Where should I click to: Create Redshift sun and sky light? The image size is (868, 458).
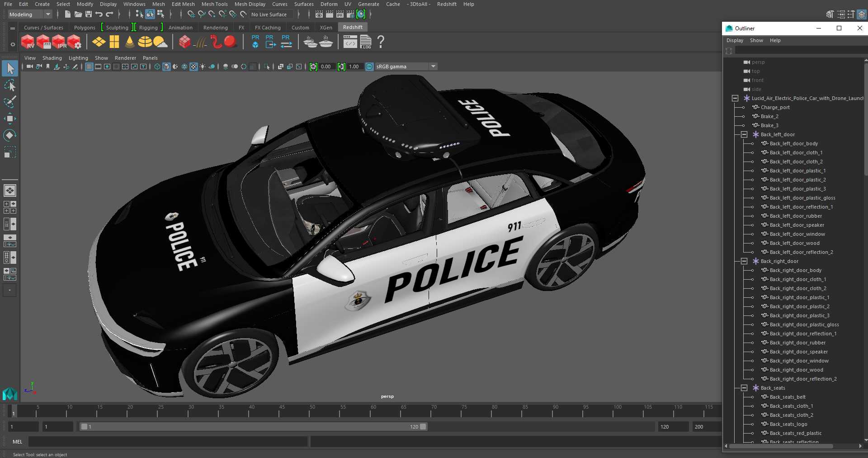160,42
